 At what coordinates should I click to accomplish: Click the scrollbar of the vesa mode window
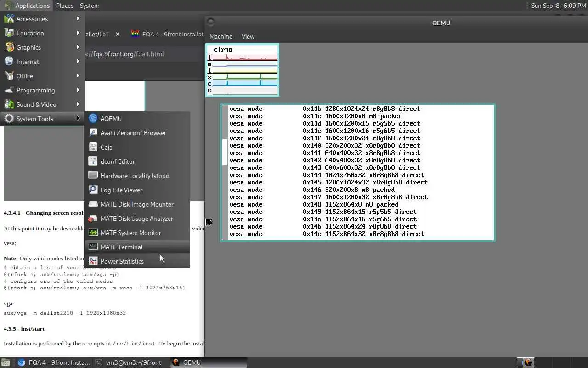[225, 172]
